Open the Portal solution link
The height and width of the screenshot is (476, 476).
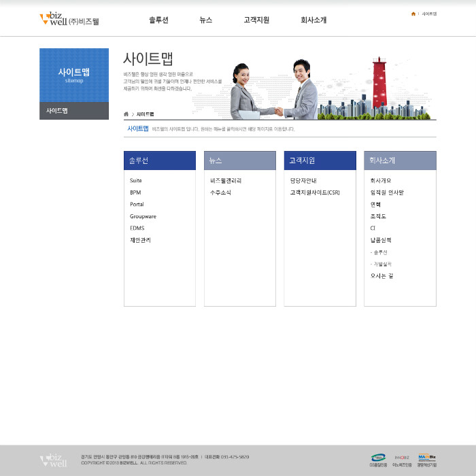click(137, 204)
